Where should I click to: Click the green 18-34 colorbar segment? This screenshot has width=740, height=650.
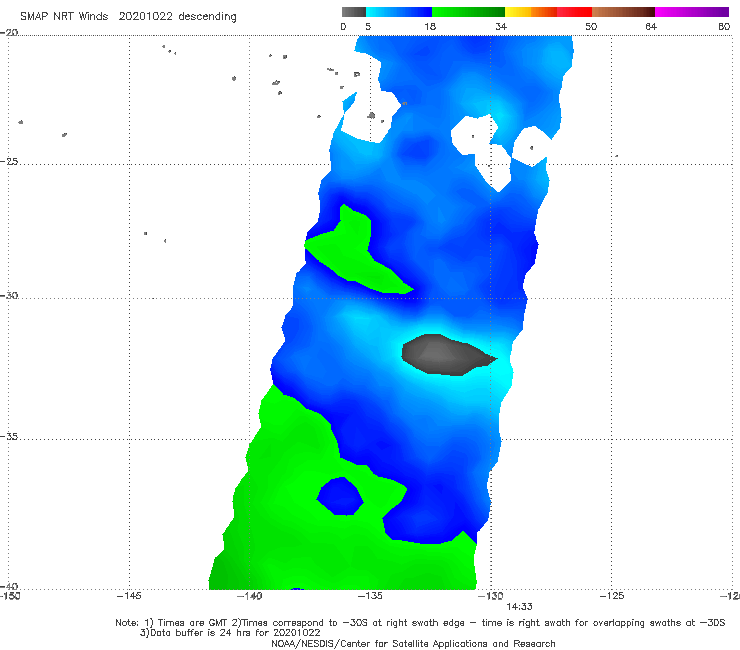tap(468, 12)
